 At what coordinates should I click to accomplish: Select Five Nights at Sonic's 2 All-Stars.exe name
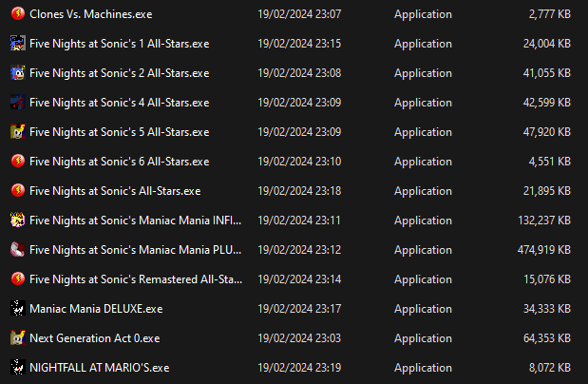pyautogui.click(x=119, y=73)
